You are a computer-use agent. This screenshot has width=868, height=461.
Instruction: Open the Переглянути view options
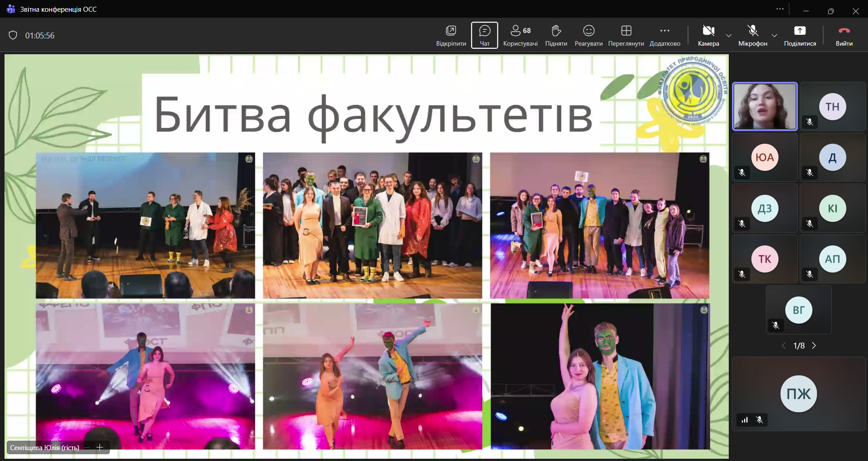point(626,35)
